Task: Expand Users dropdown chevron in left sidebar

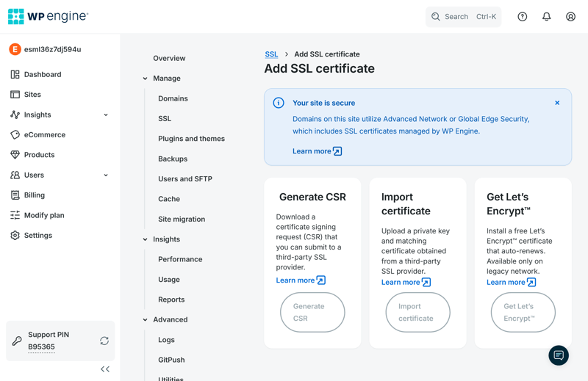Action: click(106, 175)
